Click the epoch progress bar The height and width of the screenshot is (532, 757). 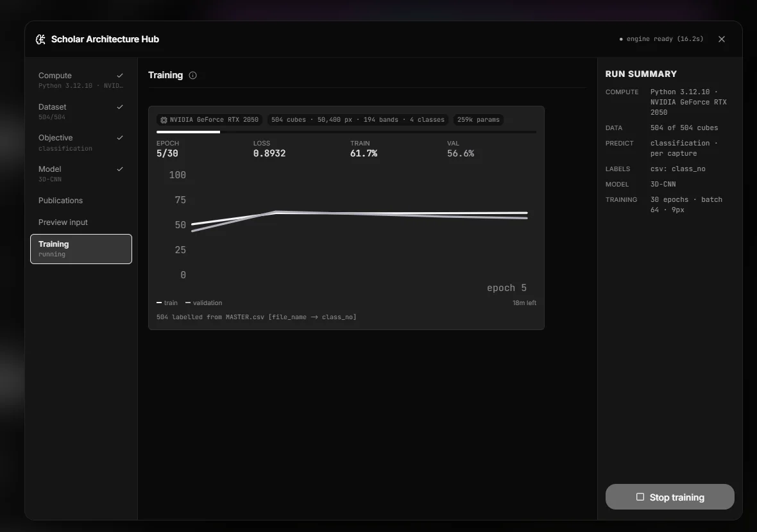point(346,131)
